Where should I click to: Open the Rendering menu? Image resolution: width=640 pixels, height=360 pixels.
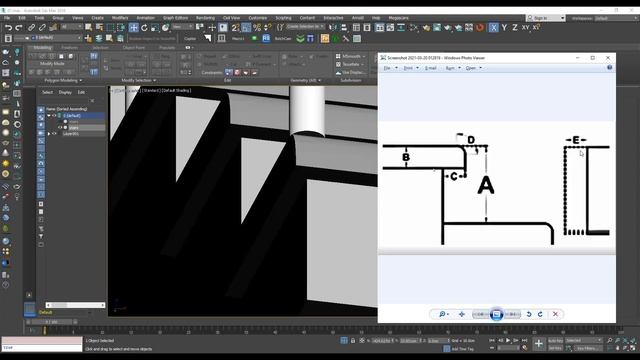(205, 18)
